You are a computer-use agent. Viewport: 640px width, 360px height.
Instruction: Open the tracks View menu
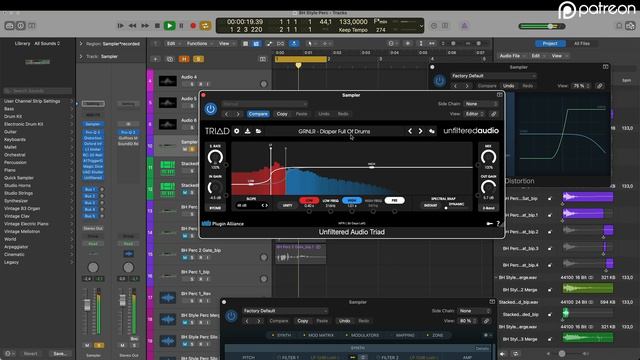(x=226, y=43)
